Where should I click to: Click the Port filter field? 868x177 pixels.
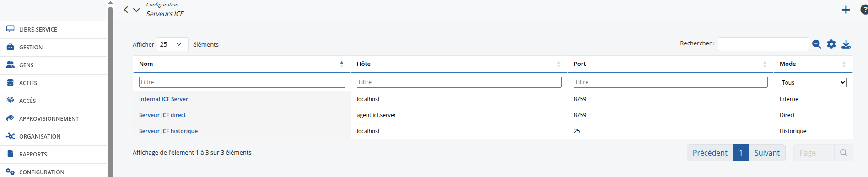(670, 82)
